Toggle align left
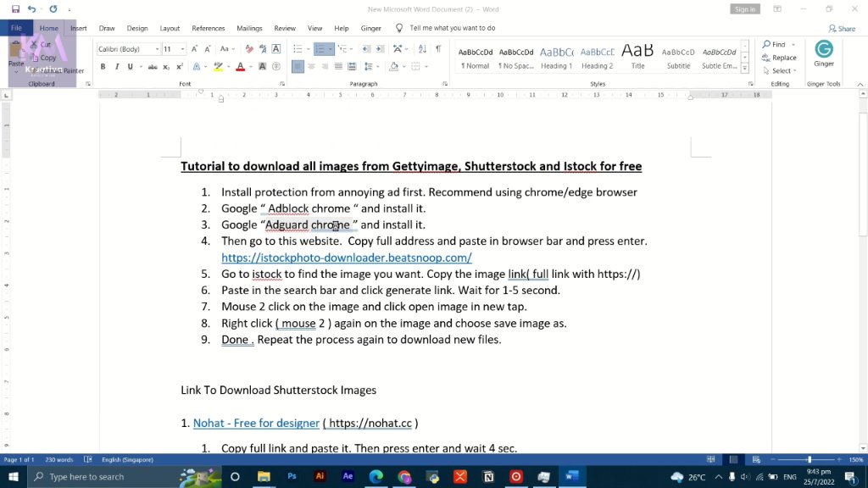868x488 pixels. pos(298,67)
